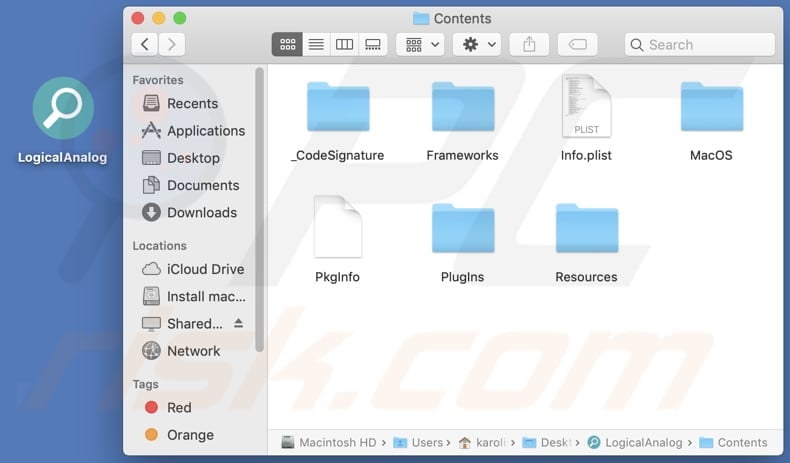
Task: Select the PkgInfo file icon
Action: pos(338,227)
